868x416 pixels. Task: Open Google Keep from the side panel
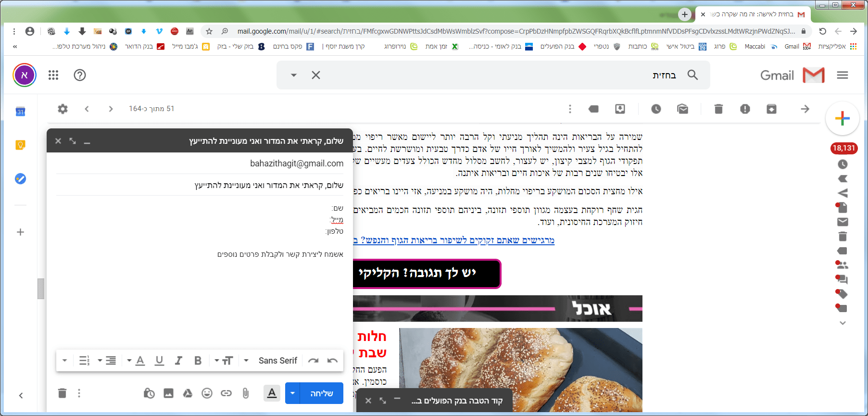point(20,145)
